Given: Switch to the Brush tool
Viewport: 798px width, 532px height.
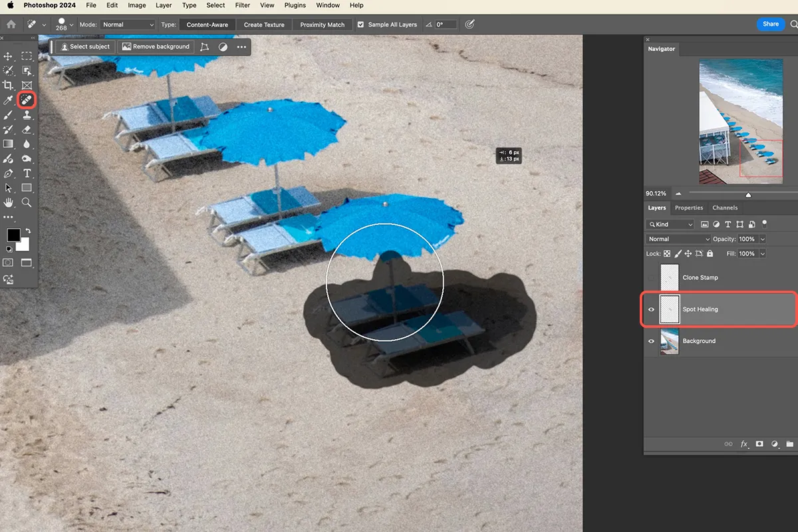Looking at the screenshot, I should [x=9, y=114].
